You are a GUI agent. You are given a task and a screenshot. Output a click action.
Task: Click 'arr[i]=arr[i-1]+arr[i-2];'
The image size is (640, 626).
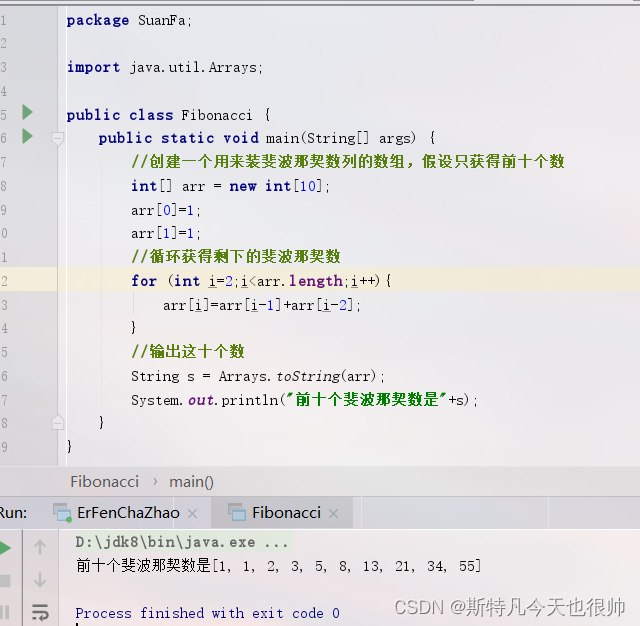[262, 305]
